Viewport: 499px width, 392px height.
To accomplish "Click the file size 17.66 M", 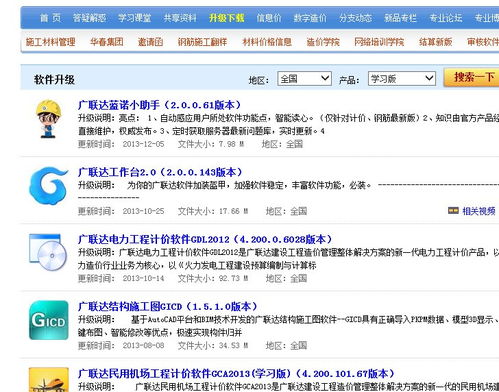I will pos(233,211).
